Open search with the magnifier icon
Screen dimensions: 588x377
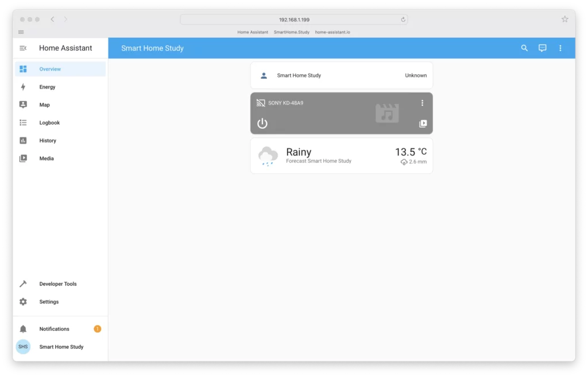point(524,48)
